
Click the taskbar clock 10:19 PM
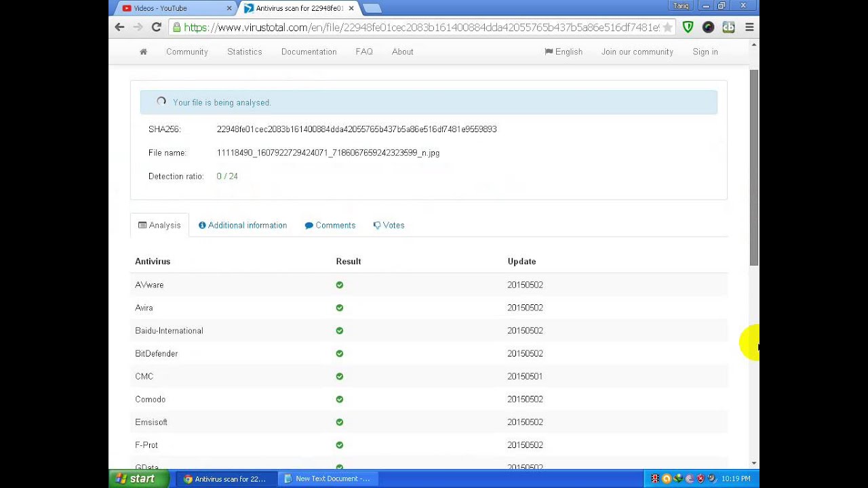736,479
